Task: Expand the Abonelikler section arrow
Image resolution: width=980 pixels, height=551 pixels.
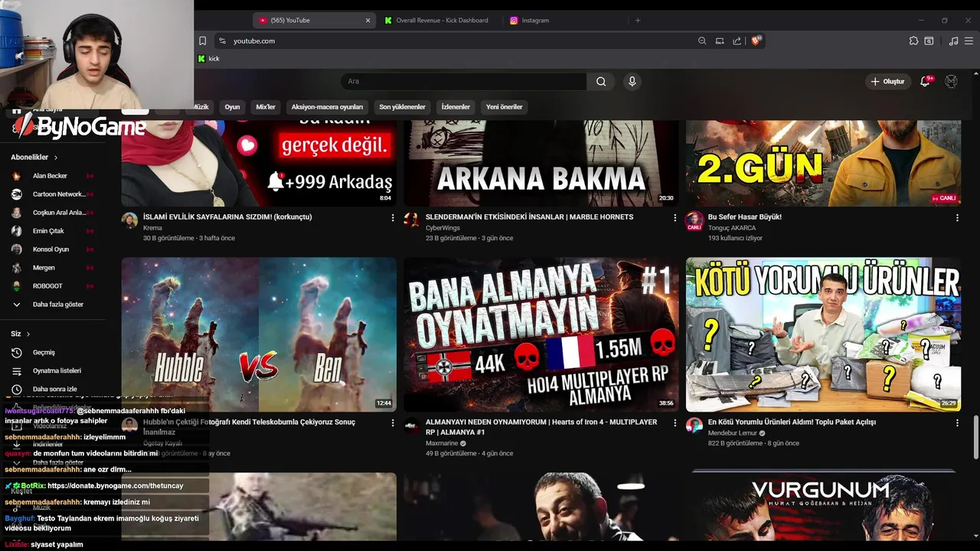Action: [x=55, y=158]
